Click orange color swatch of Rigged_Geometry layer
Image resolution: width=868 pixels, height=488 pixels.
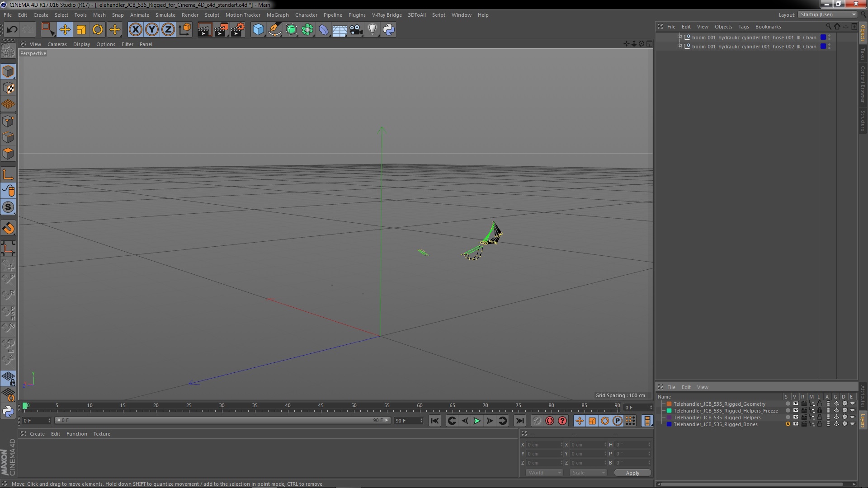[669, 404]
